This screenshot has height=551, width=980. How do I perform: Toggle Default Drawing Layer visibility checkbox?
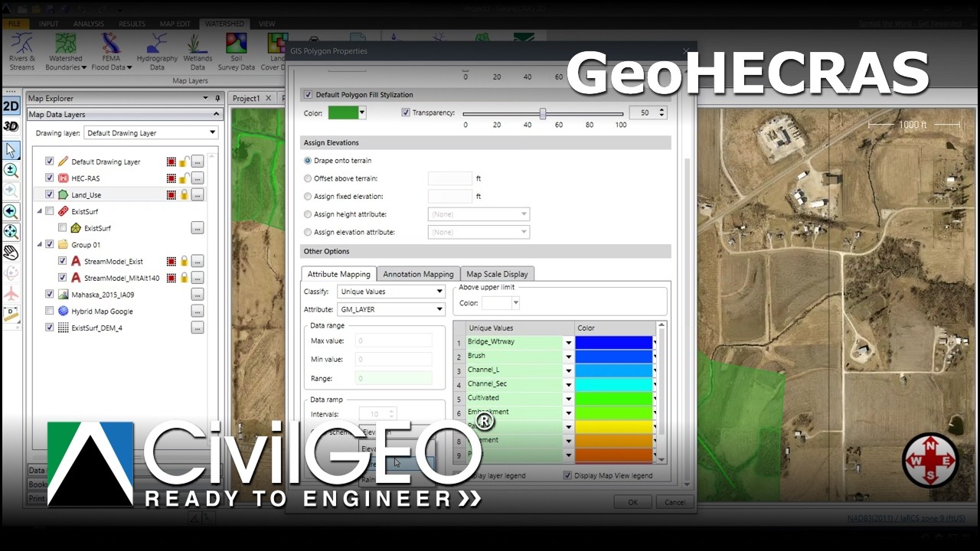[x=50, y=161]
